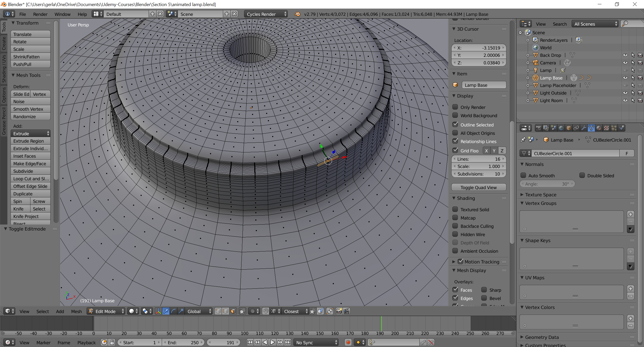This screenshot has height=347, width=644.
Task: Click the OpenGL render animation clapper icon
Action: click(346, 311)
